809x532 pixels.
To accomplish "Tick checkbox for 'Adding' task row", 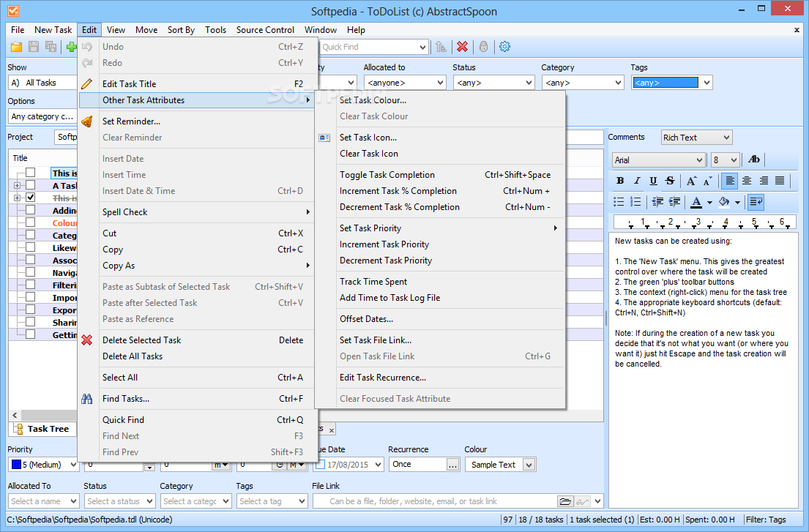I will pyautogui.click(x=31, y=210).
